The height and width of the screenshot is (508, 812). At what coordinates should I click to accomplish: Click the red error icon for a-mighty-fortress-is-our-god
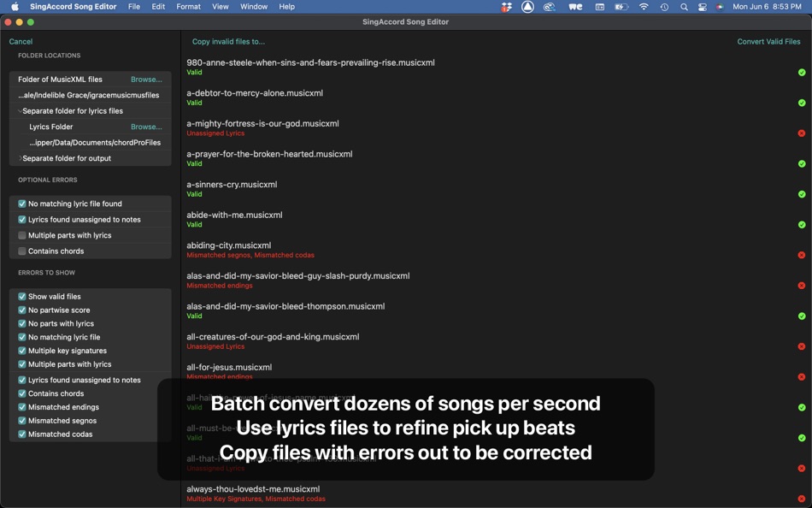click(802, 133)
